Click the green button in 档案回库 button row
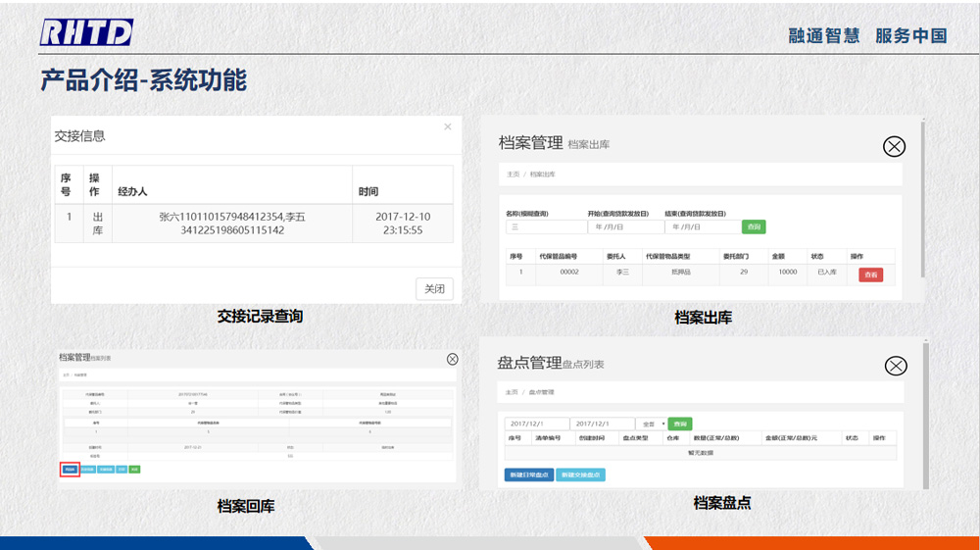 tap(134, 470)
